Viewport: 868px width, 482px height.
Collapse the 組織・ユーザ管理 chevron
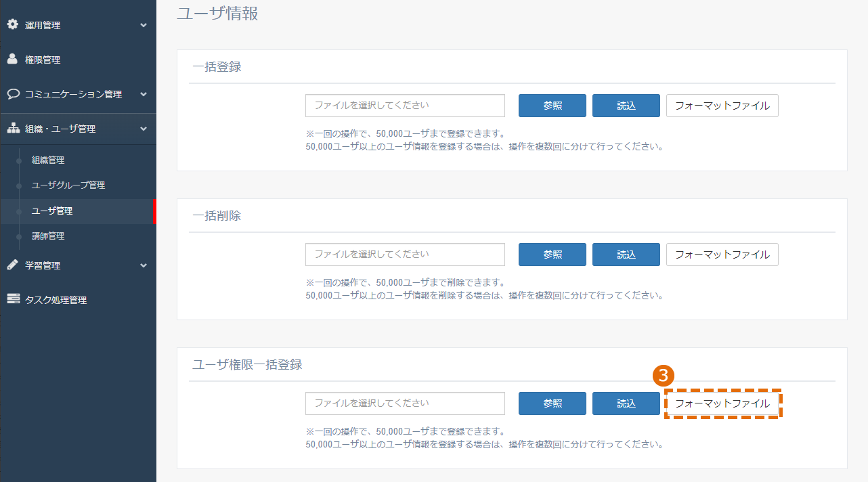click(143, 129)
